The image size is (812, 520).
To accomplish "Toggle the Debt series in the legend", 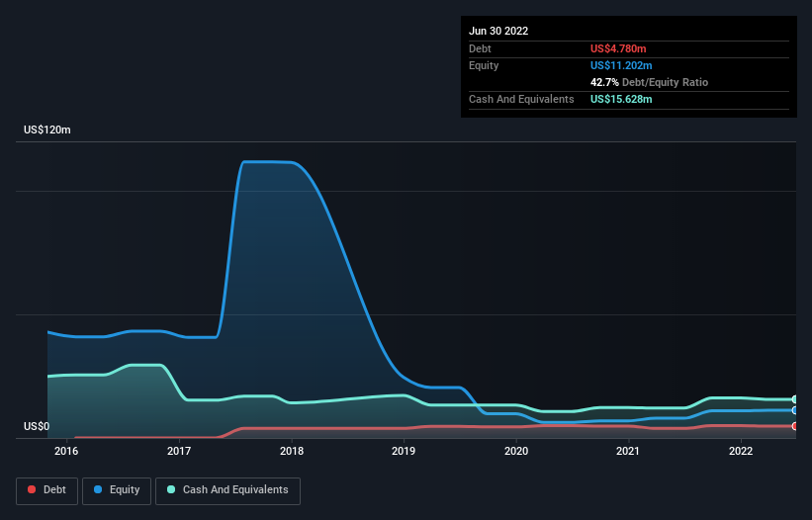I will [46, 490].
